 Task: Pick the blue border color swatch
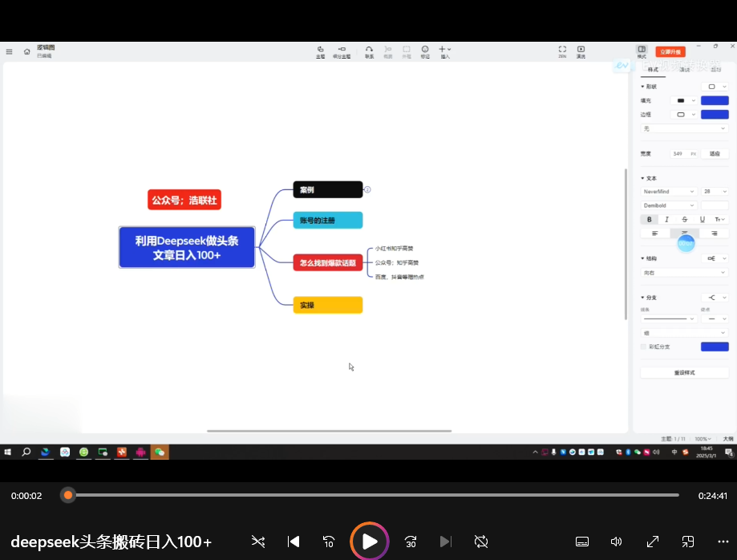coord(715,115)
